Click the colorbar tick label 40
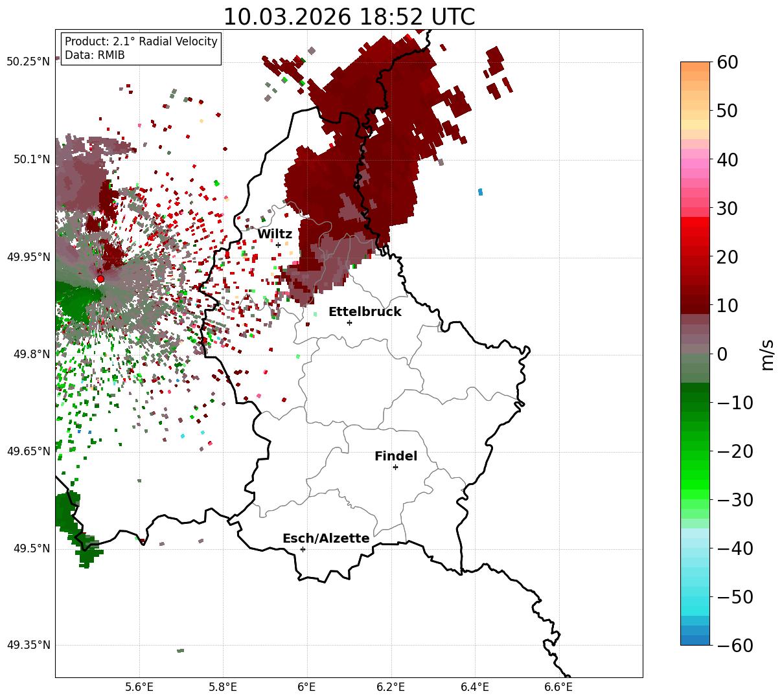 pos(727,159)
